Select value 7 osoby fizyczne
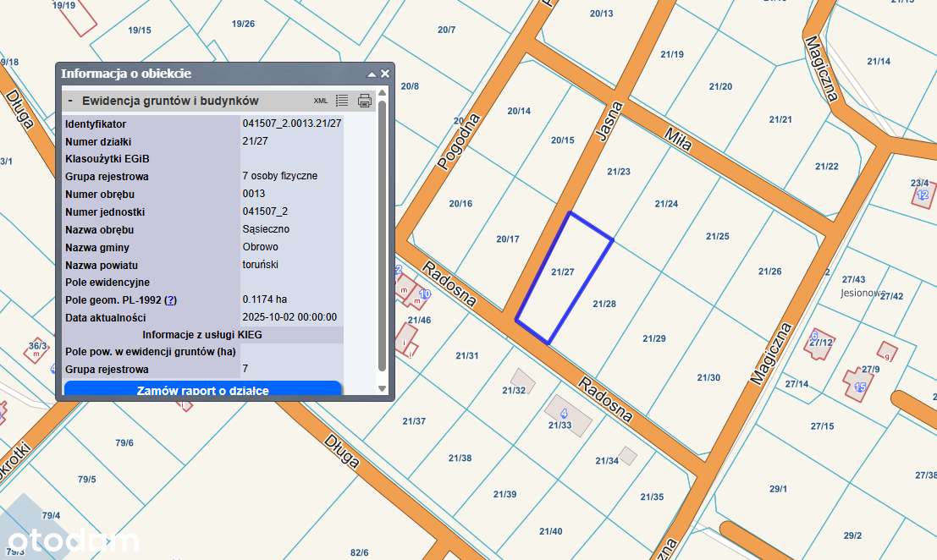This screenshot has height=560, width=937. 279,175
